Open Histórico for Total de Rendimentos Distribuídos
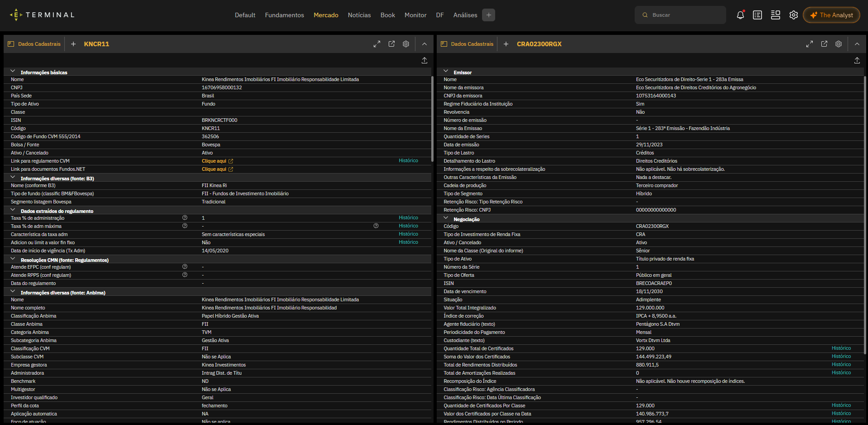The width and height of the screenshot is (868, 425). [x=841, y=364]
